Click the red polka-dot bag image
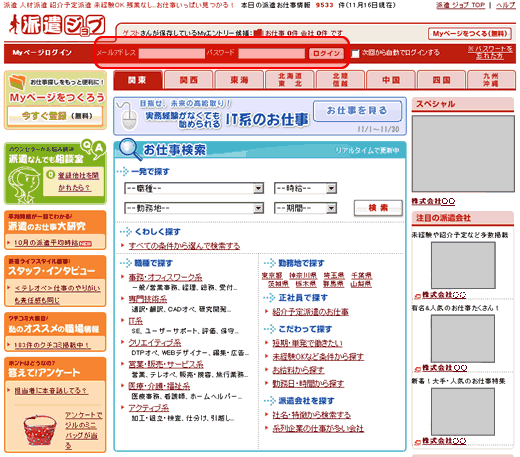 pyautogui.click(x=40, y=430)
